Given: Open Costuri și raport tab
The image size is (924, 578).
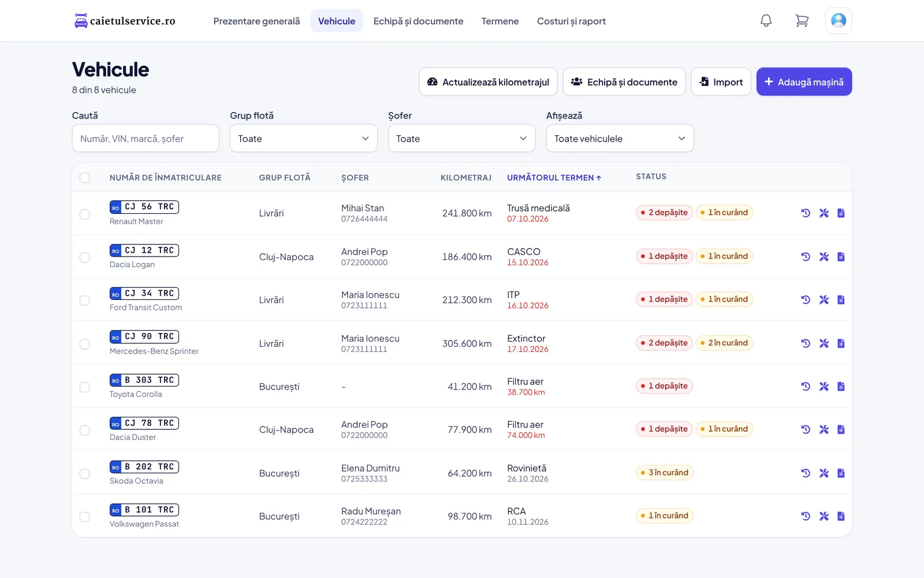Looking at the screenshot, I should coord(571,21).
